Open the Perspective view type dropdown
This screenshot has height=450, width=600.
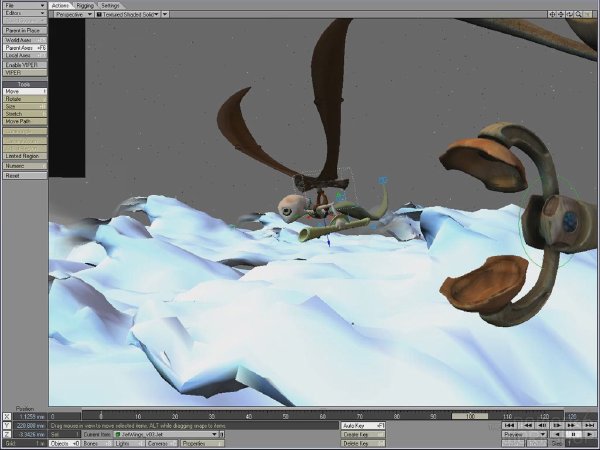coord(73,14)
